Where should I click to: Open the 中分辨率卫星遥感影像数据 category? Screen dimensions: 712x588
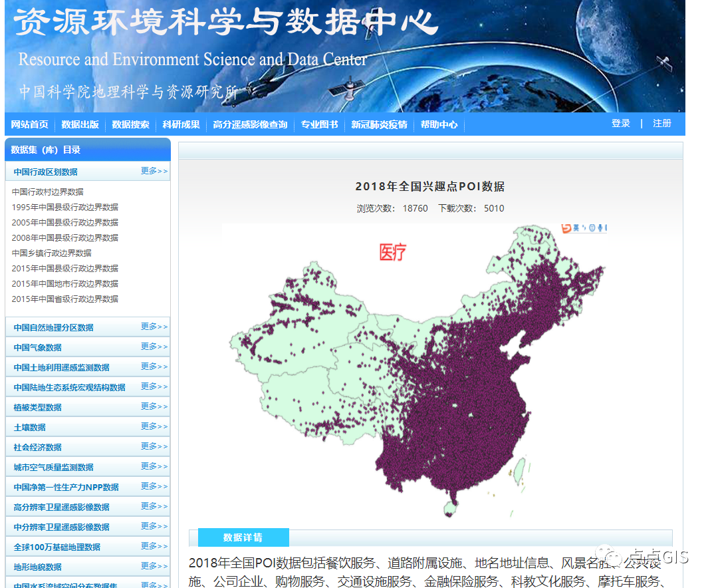pos(61,527)
